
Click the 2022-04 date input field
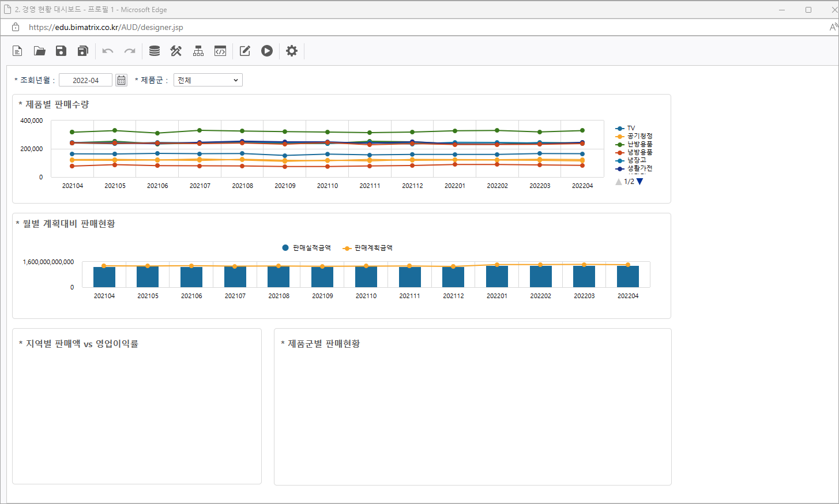pyautogui.click(x=85, y=80)
